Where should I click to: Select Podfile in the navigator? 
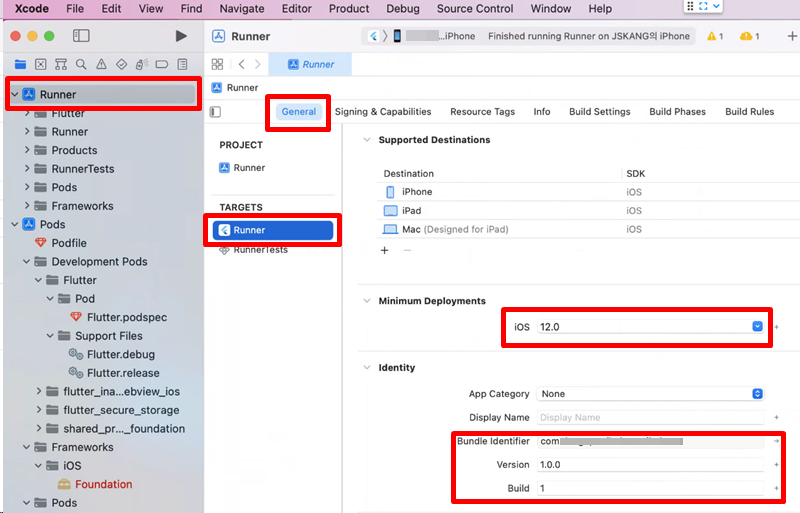[69, 243]
